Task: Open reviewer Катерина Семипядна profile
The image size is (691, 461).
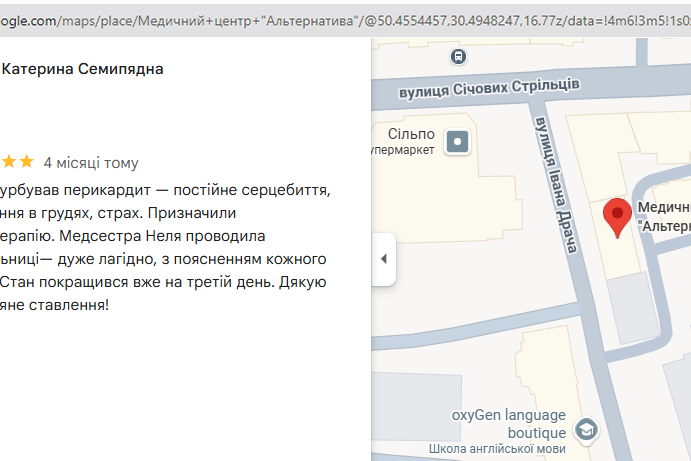Action: tap(83, 69)
